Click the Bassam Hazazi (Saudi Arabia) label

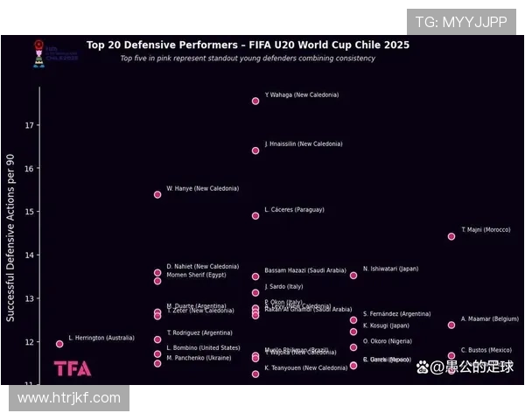(305, 270)
